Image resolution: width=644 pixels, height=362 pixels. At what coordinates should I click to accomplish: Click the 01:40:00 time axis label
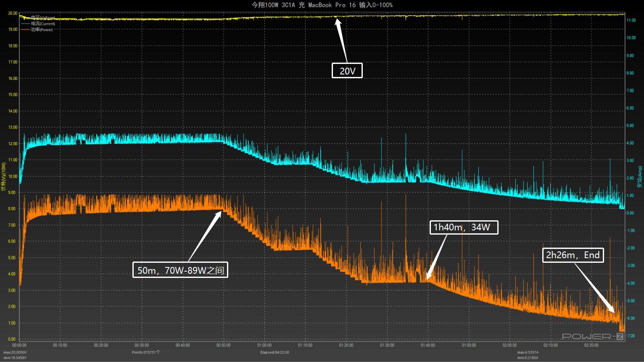coord(428,345)
